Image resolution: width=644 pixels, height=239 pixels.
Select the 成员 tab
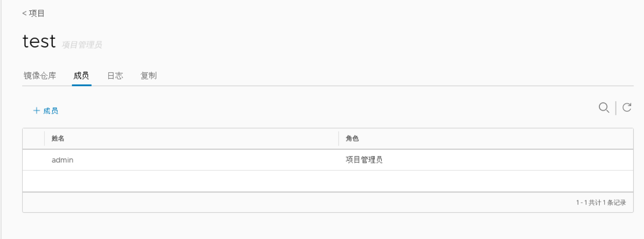(x=81, y=76)
